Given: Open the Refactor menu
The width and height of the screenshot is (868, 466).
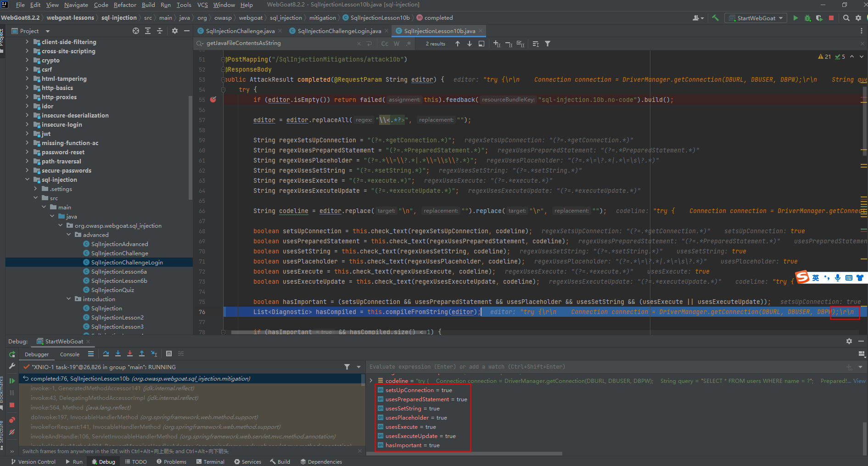Looking at the screenshot, I should 125,5.
